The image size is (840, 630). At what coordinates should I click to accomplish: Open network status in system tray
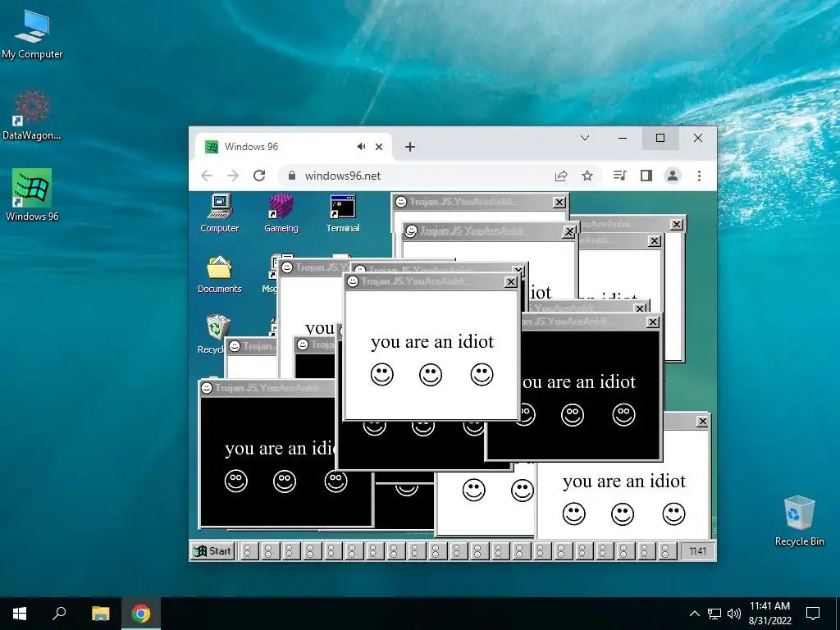(714, 614)
